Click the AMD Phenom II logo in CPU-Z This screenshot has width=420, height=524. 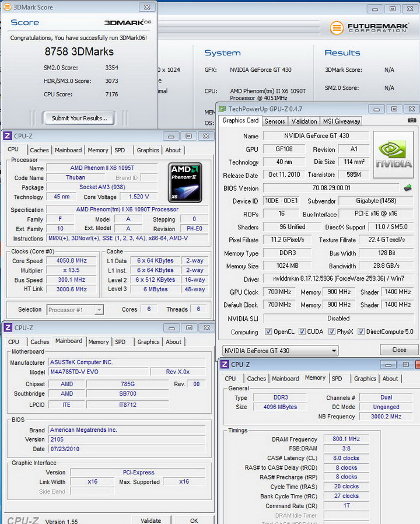pos(185,183)
